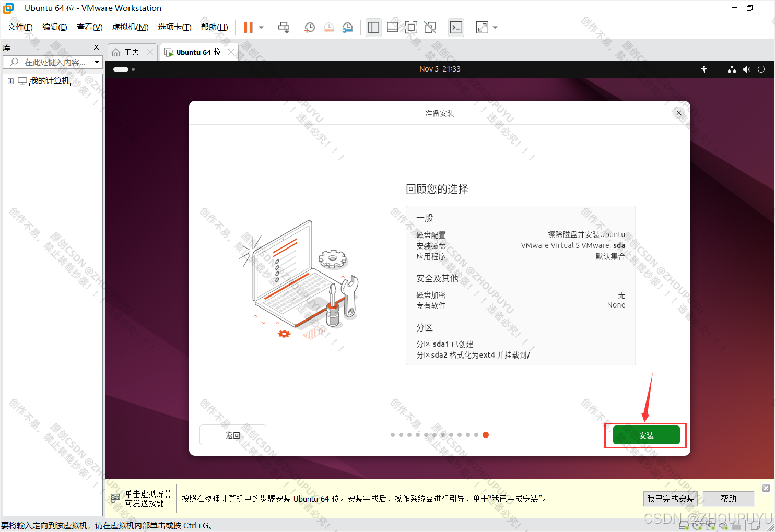This screenshot has width=775, height=532.
Task: Select 我的计算机 in the library tree
Action: (x=50, y=81)
